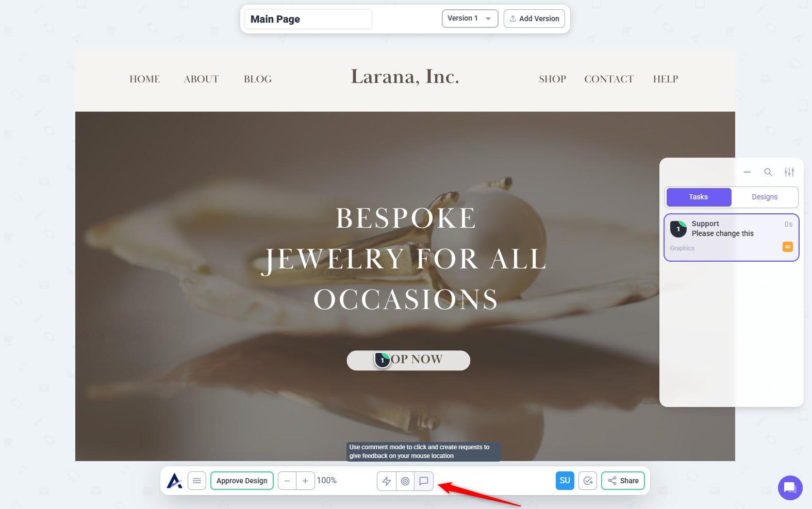812x509 pixels.
Task: Select the target focus mode icon
Action: click(x=405, y=481)
